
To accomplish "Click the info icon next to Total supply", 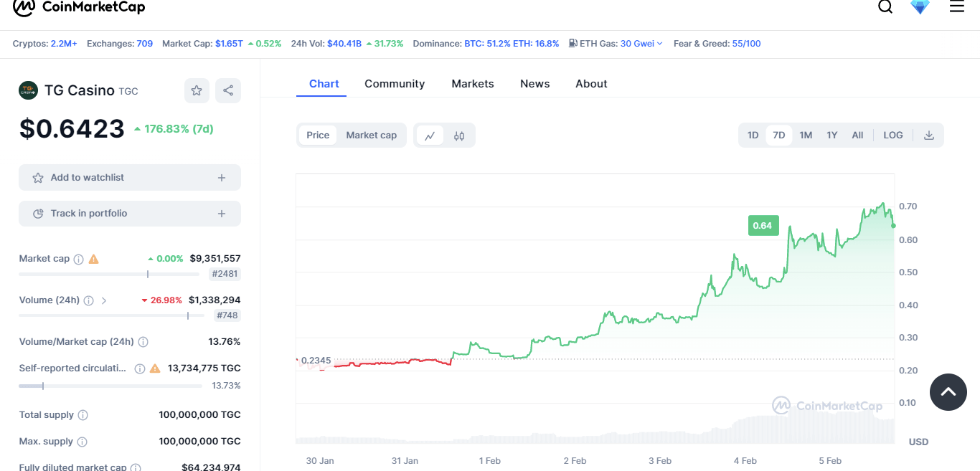I will click(83, 415).
